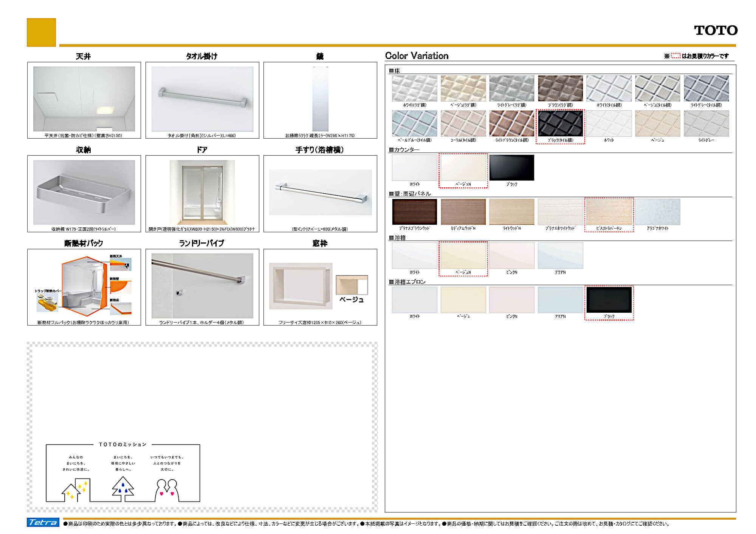Click the two people with hearts icon
756x534 pixels.
(167, 490)
